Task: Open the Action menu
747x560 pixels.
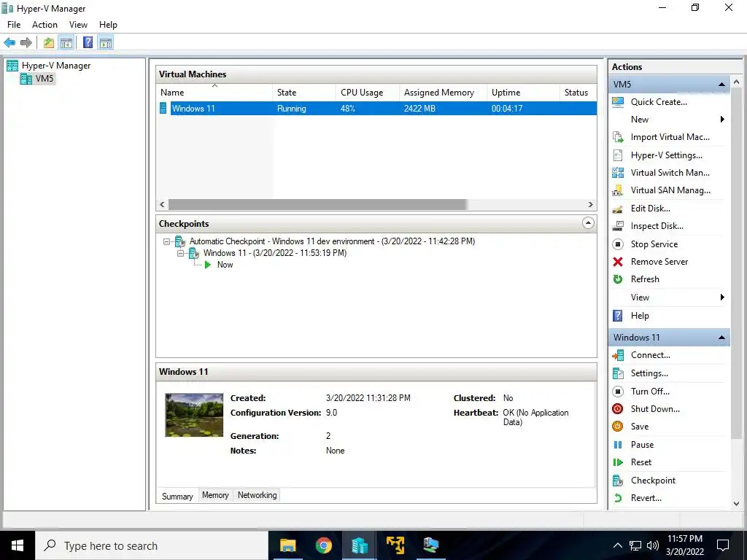Action: [44, 25]
